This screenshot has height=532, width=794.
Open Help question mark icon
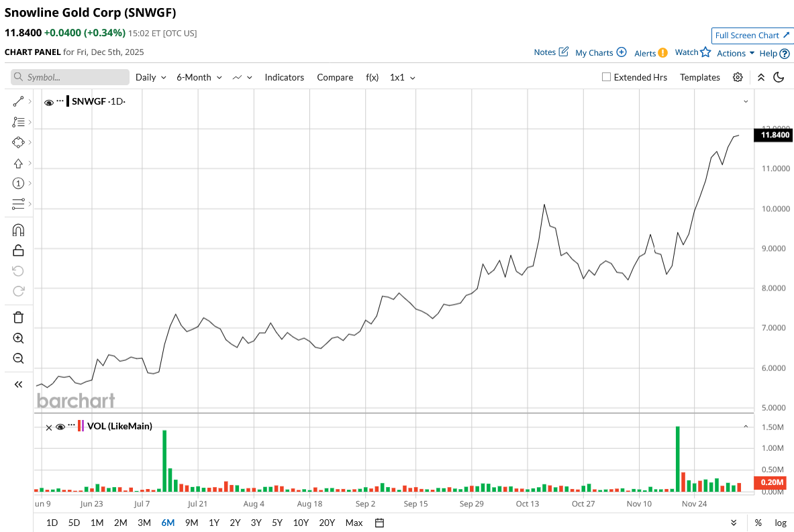click(x=785, y=53)
